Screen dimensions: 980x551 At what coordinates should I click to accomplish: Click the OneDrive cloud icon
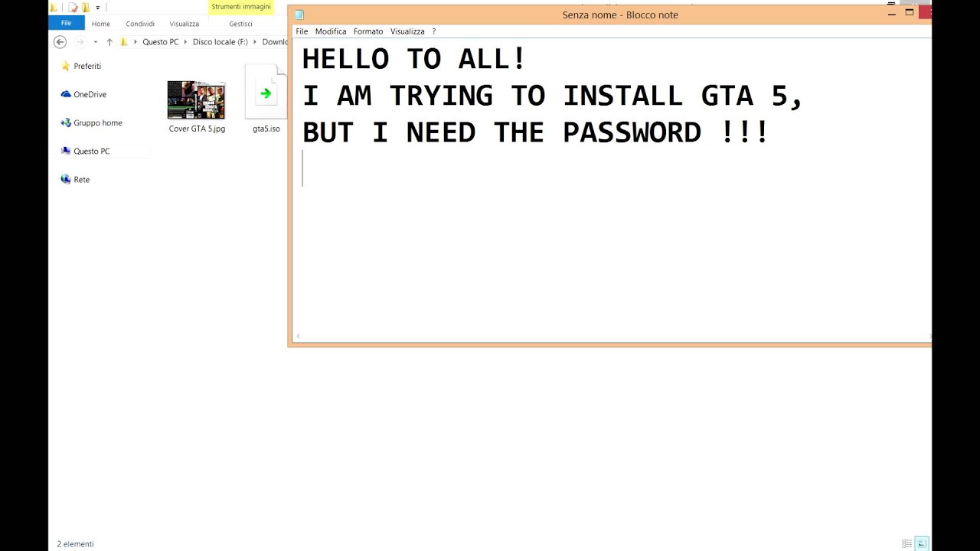tap(66, 94)
